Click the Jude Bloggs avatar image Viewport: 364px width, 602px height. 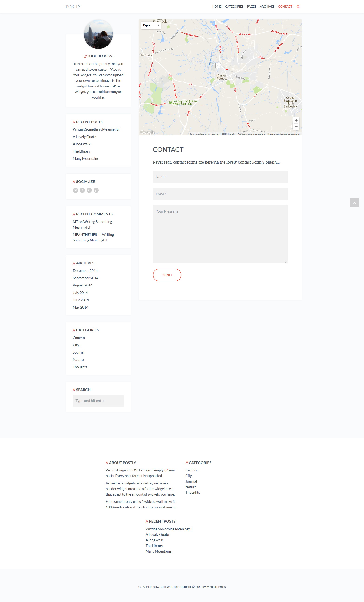click(98, 34)
